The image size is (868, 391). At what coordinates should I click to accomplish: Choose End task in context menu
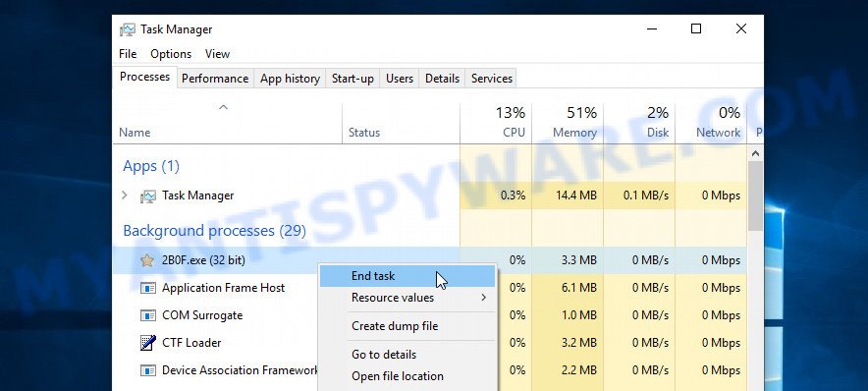pos(408,276)
